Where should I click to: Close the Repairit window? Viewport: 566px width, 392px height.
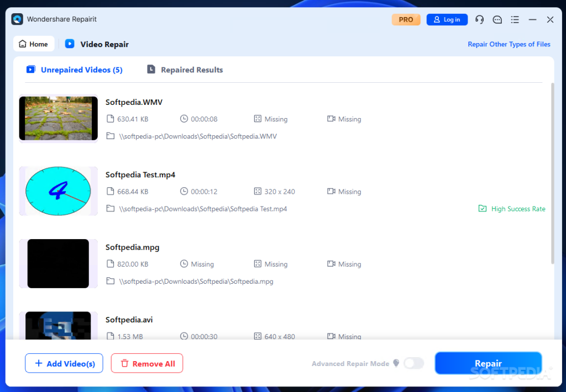coord(550,19)
